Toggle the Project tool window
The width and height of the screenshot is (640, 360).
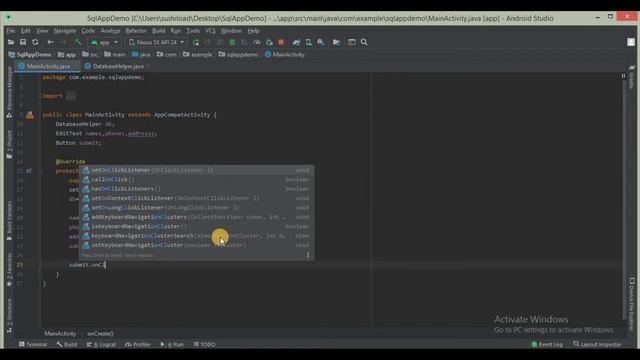click(9, 145)
